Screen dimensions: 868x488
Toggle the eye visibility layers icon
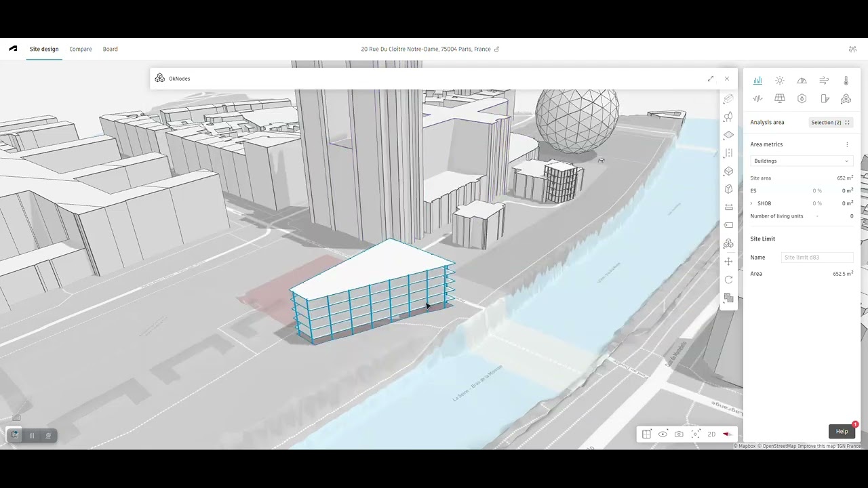[x=663, y=434]
